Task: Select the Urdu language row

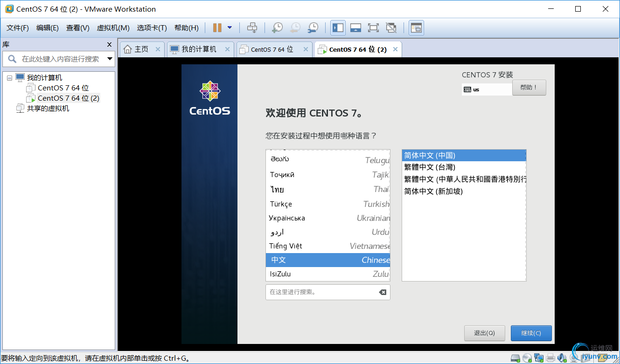Action: [327, 232]
